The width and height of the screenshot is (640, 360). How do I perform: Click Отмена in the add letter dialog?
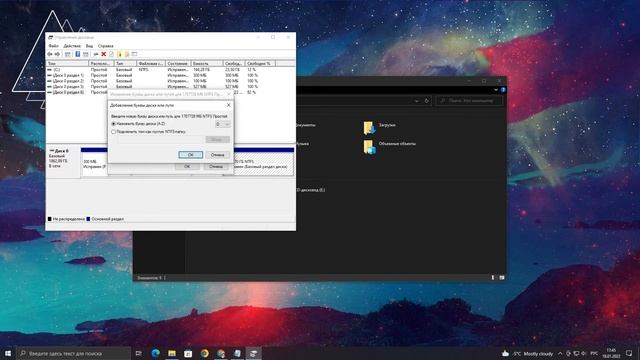(x=217, y=155)
